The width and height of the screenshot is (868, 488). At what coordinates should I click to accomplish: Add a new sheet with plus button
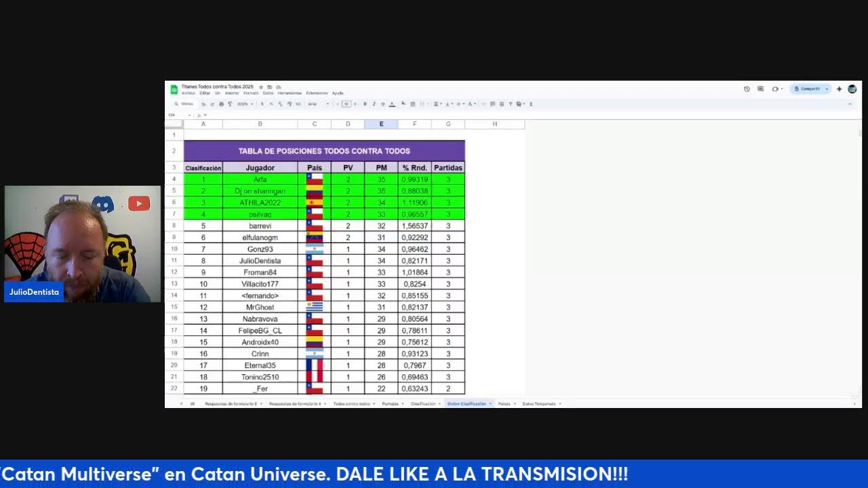point(181,403)
